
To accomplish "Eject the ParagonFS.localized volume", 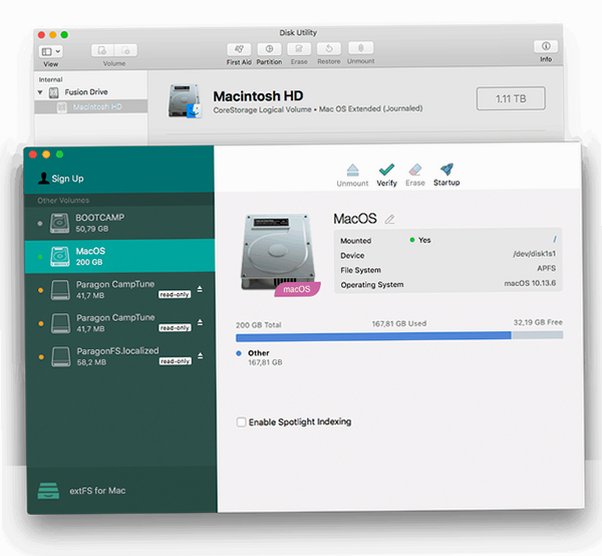I will (x=200, y=356).
